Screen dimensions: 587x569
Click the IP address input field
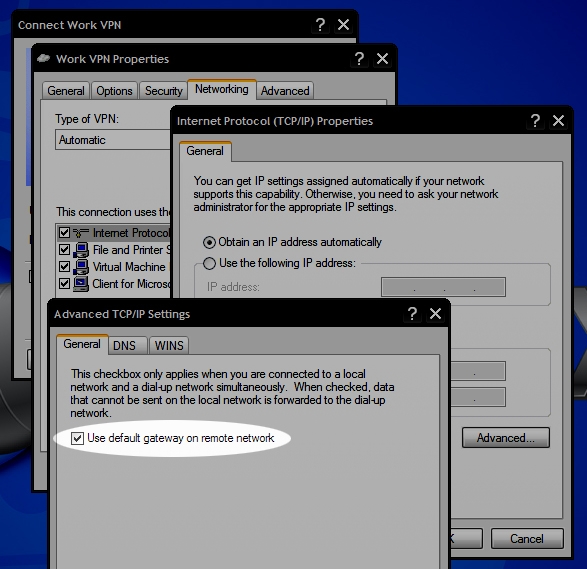click(x=443, y=287)
